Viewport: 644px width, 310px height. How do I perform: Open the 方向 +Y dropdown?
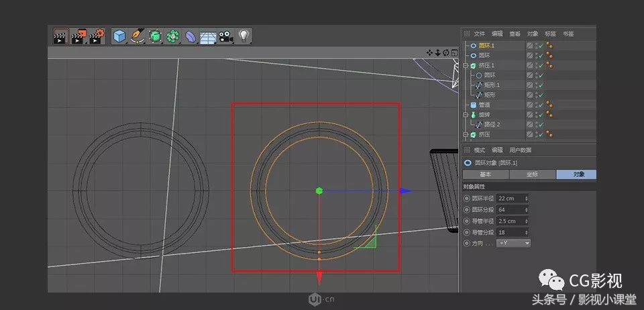pyautogui.click(x=513, y=243)
